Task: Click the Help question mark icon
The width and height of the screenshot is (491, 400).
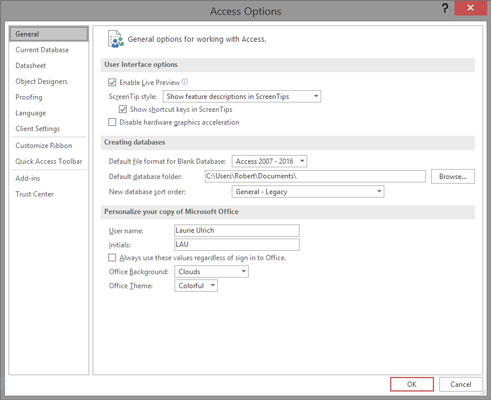Action: point(445,8)
